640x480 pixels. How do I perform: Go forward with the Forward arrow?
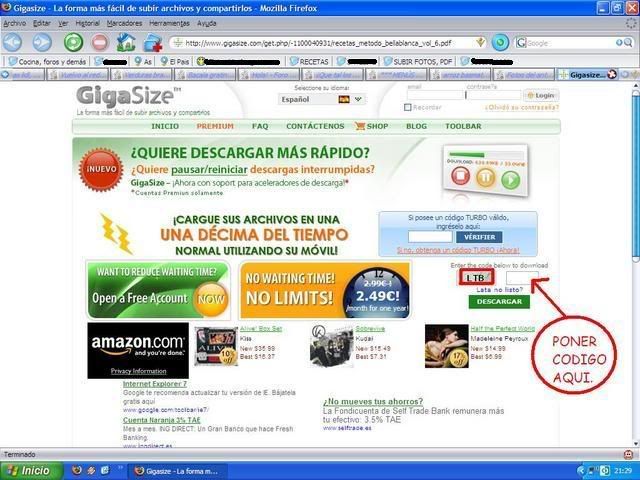(x=42, y=42)
